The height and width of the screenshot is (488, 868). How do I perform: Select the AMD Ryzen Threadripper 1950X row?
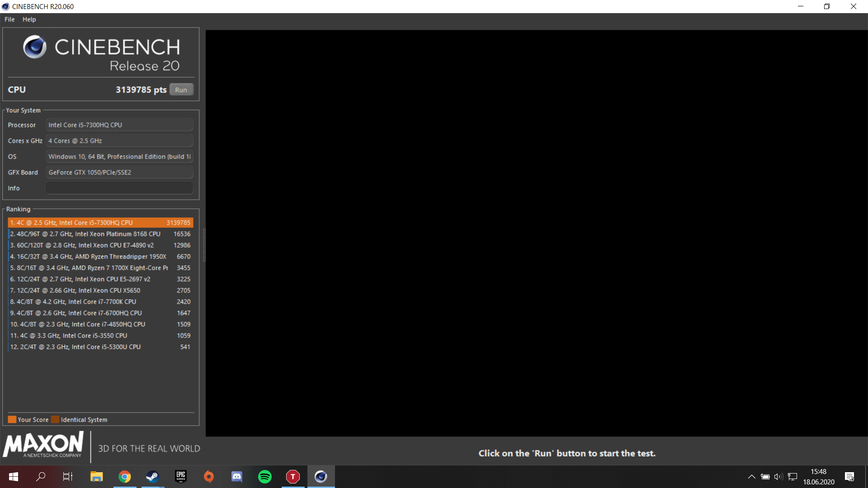100,257
